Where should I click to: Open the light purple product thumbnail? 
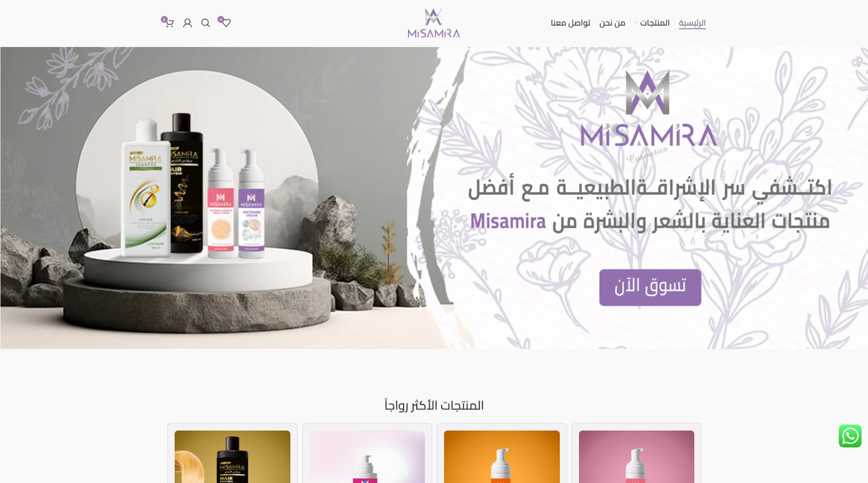[367, 456]
